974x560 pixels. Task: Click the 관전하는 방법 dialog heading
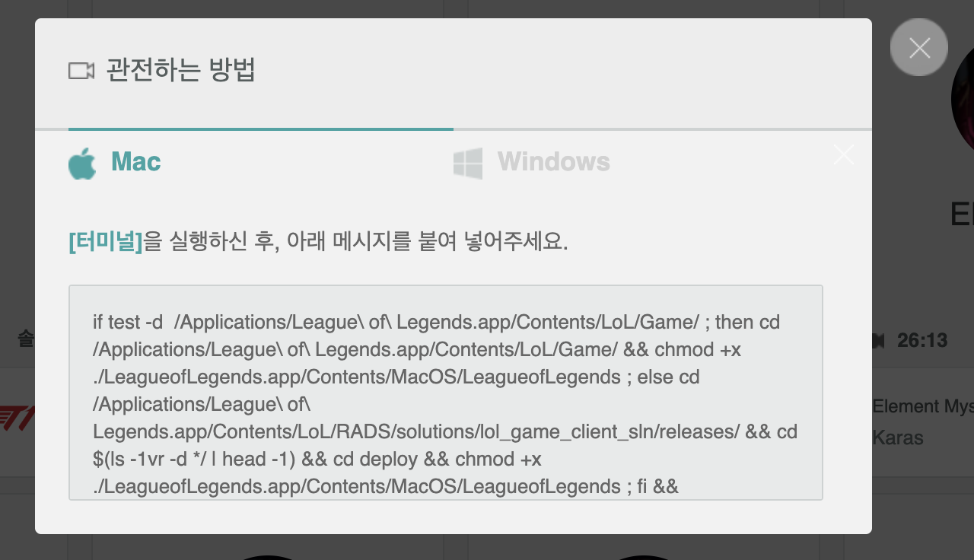(181, 70)
